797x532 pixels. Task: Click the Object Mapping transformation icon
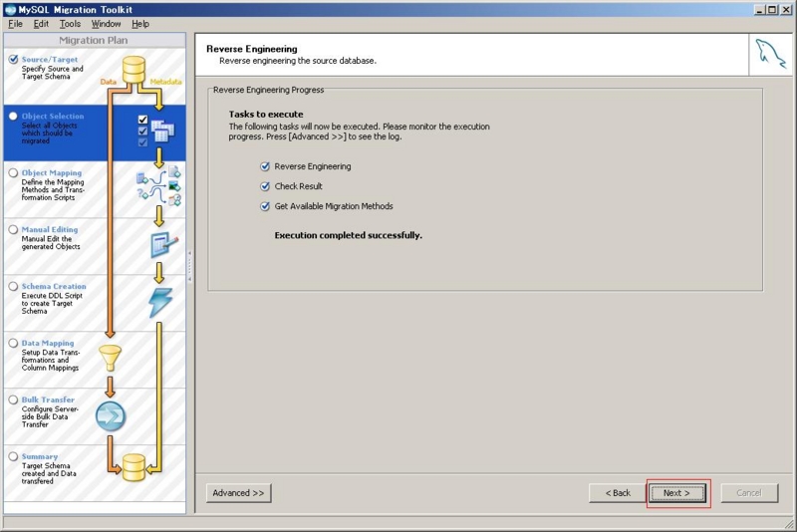(x=158, y=186)
